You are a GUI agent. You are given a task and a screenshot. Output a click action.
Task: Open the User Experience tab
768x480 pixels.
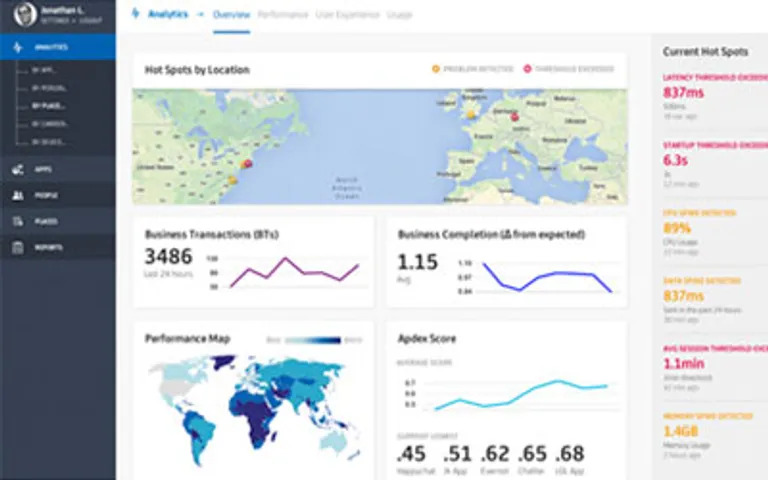click(x=347, y=15)
